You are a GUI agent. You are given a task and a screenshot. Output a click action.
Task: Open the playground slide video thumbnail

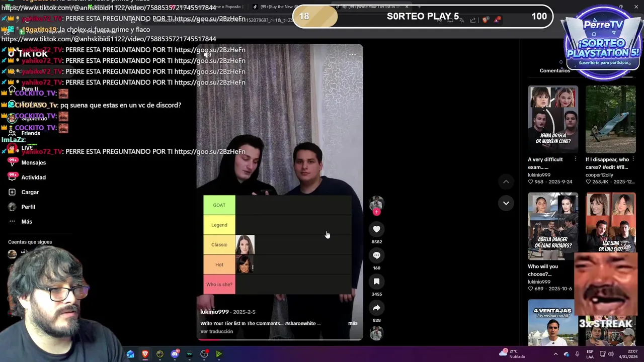pyautogui.click(x=611, y=119)
